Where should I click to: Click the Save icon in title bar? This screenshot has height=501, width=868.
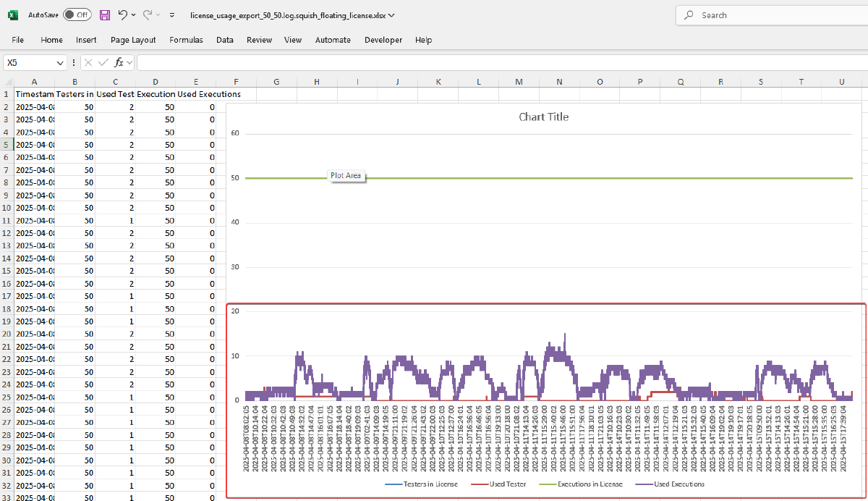(x=105, y=15)
